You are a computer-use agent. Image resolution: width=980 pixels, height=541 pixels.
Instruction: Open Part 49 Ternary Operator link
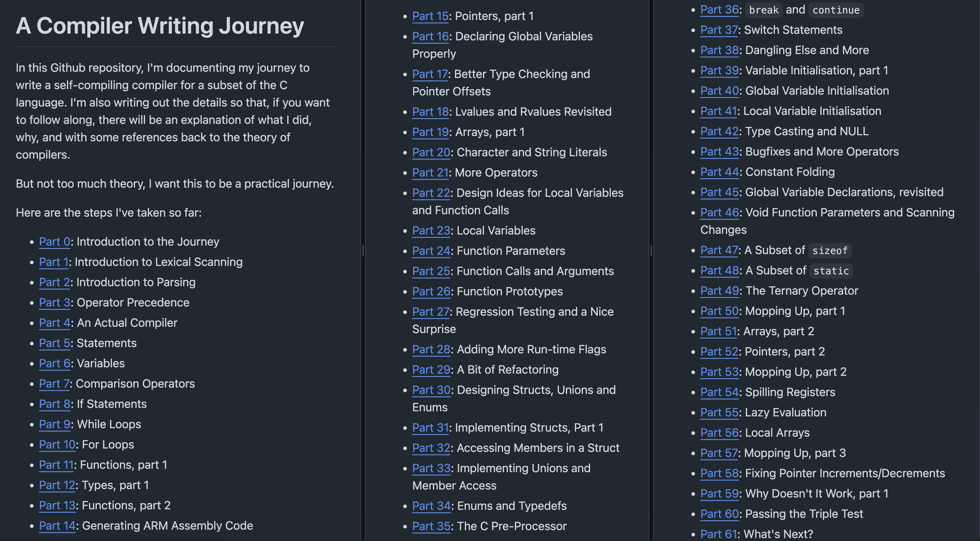[x=719, y=291]
